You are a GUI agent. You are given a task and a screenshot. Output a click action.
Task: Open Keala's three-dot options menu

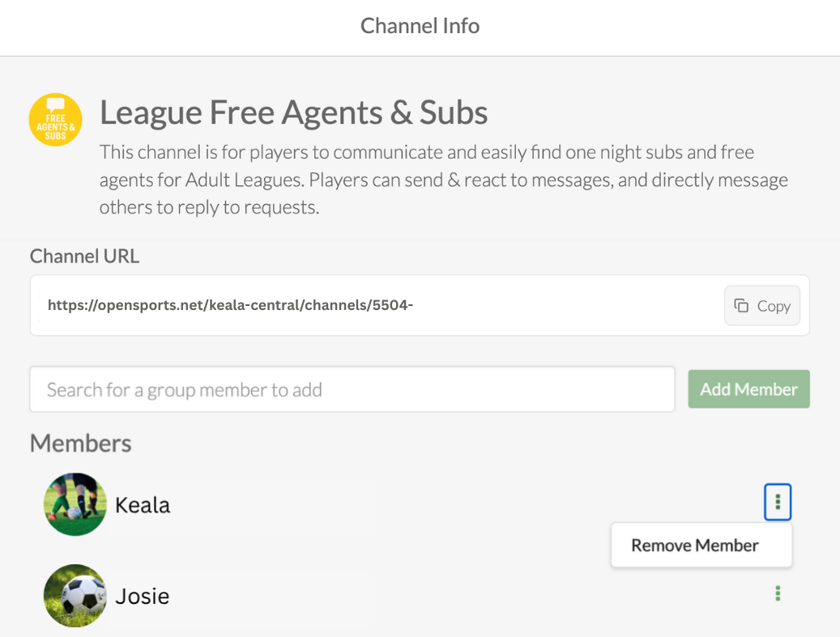(778, 502)
